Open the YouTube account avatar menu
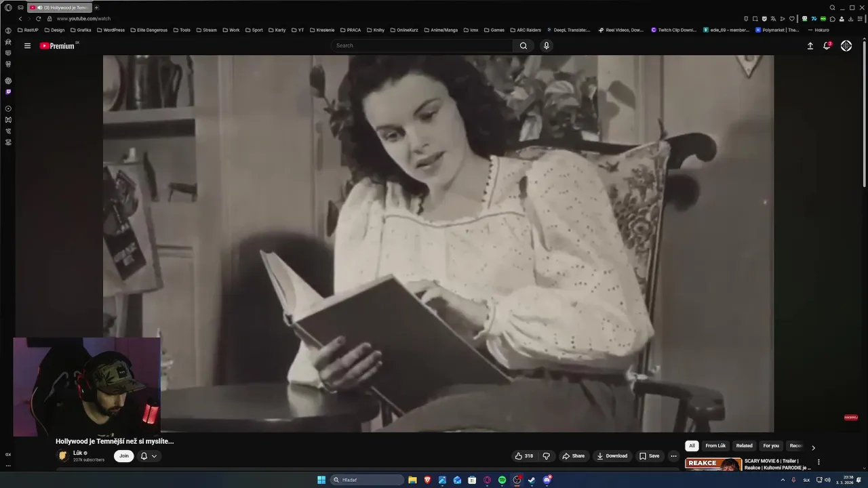 coord(846,46)
